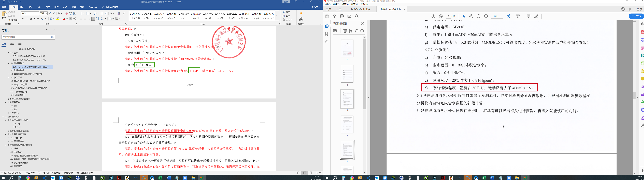
Task: Rotate page clockwise in thumbnails panel
Action: (x=362, y=31)
